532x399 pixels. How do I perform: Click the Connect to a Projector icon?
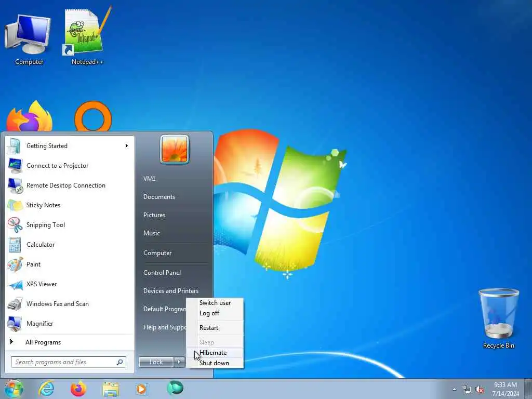[15, 166]
